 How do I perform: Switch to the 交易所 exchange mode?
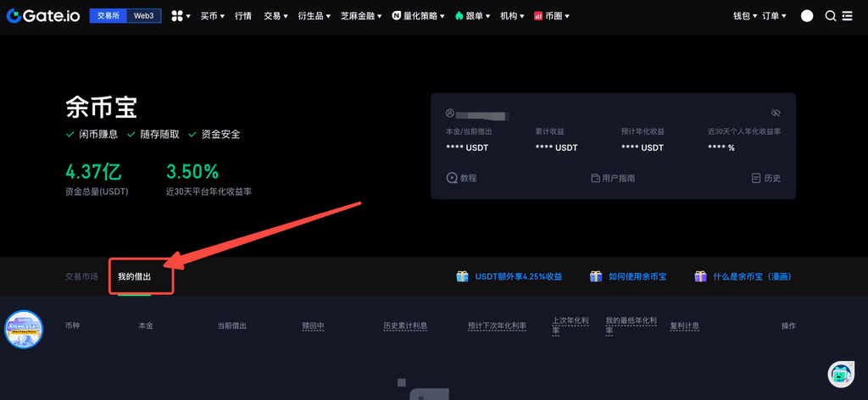pos(108,16)
